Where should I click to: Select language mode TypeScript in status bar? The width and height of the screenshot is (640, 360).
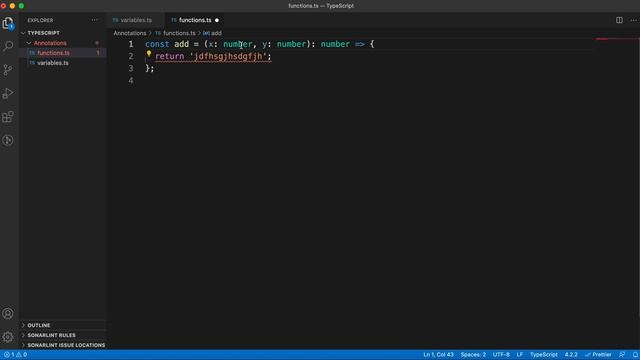pyautogui.click(x=544, y=355)
